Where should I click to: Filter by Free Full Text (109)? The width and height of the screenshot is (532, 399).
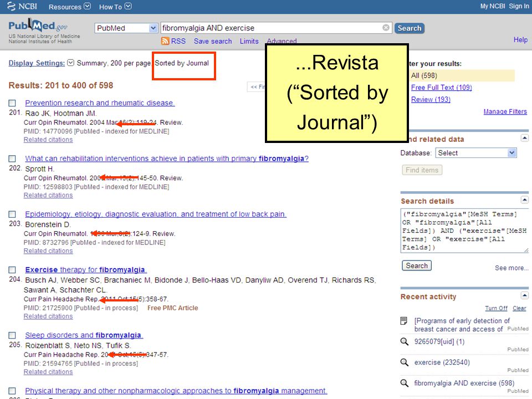442,88
